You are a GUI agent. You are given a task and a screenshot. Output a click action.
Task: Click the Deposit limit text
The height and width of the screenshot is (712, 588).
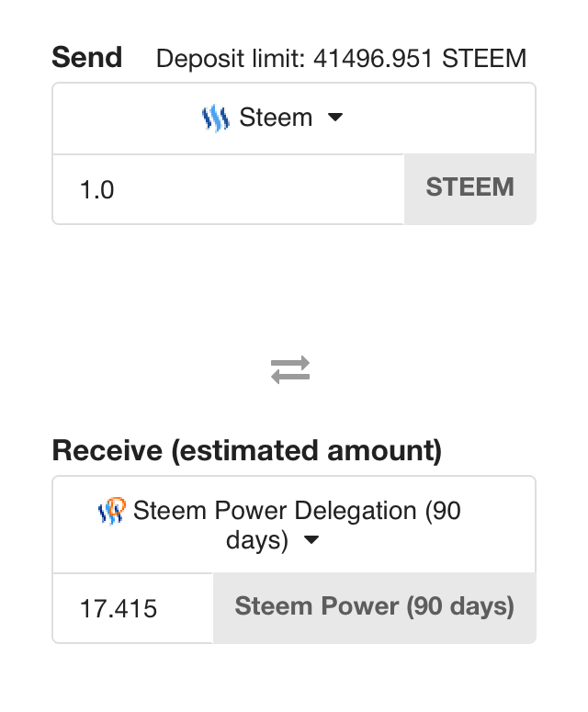(231, 60)
